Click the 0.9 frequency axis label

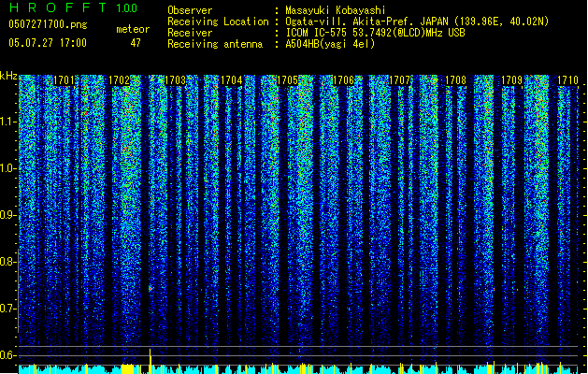point(8,215)
